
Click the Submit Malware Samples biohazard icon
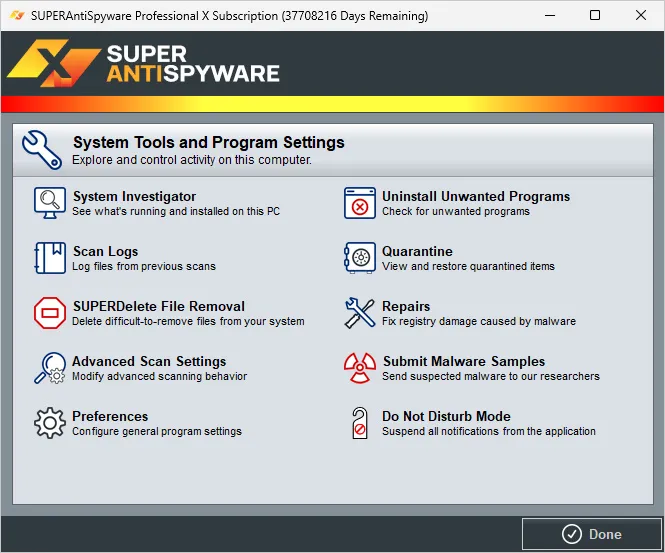360,368
